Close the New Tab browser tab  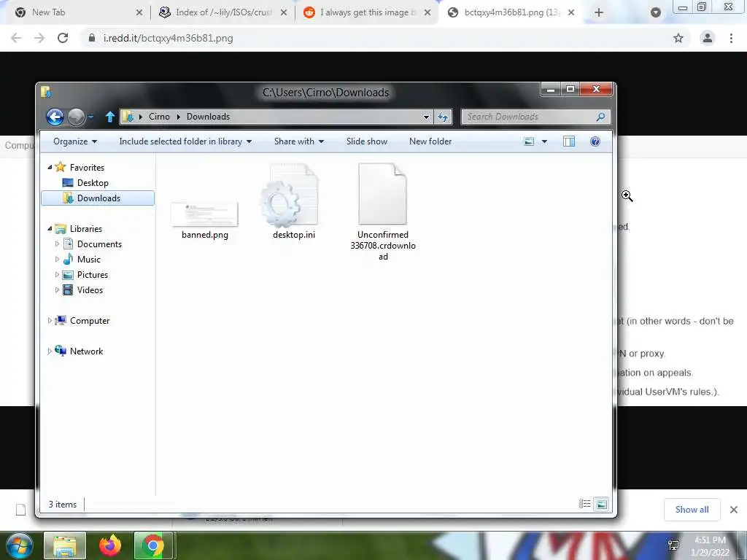click(139, 12)
